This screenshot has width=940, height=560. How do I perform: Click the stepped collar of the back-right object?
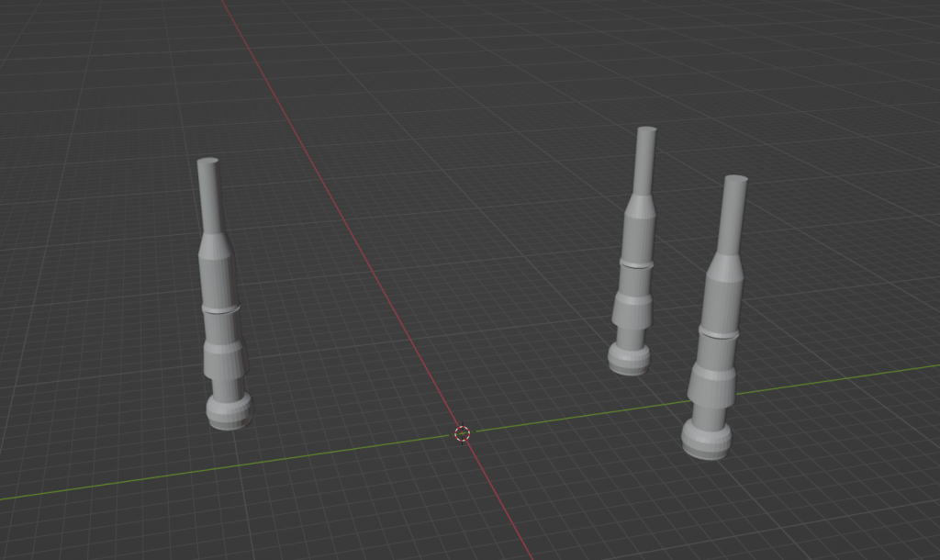[632, 308]
